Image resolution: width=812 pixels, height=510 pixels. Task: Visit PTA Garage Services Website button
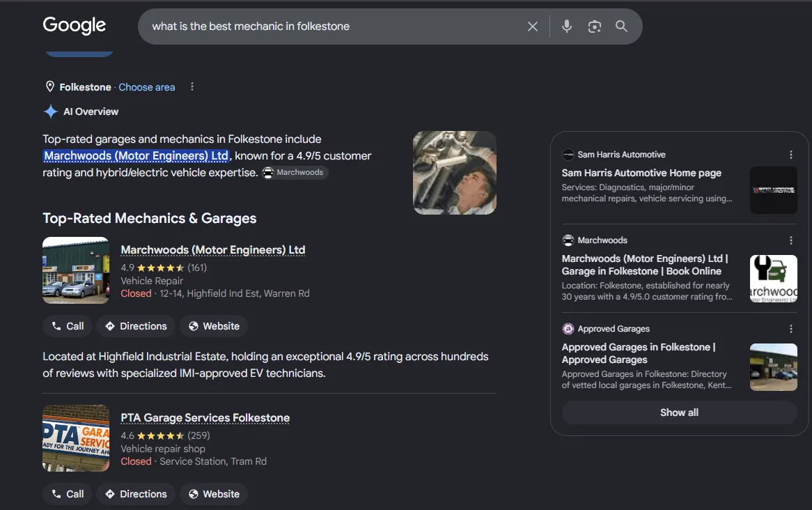[x=214, y=494]
